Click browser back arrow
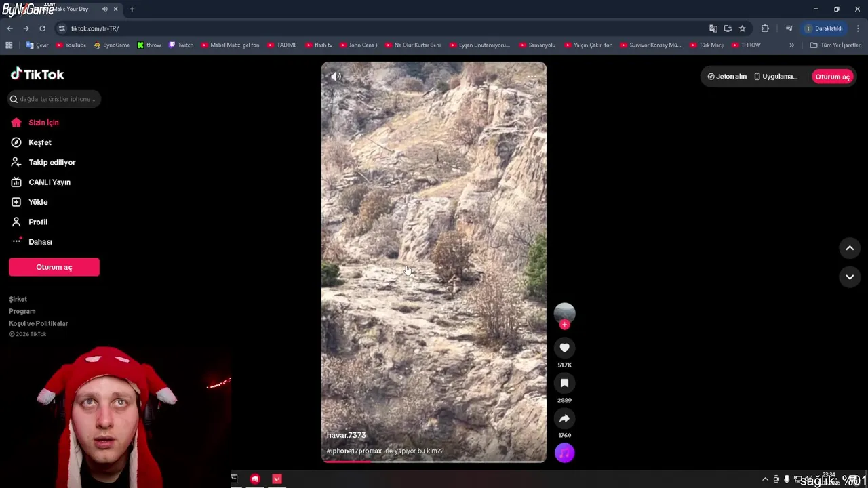This screenshot has height=488, width=868. [9, 28]
